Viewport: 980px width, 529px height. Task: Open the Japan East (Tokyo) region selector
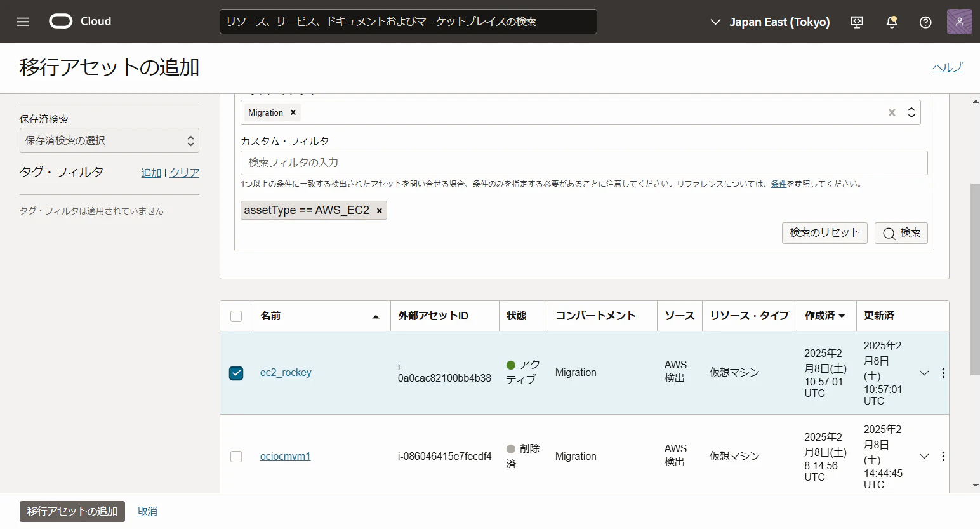tap(769, 22)
